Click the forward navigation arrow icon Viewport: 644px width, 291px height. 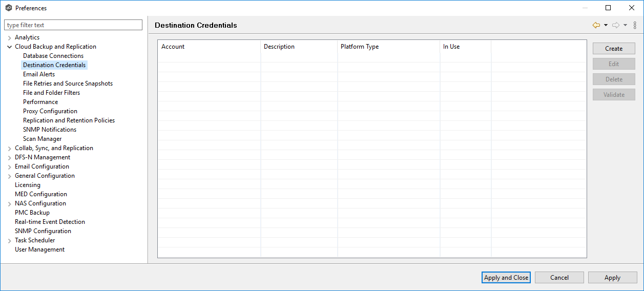615,25
